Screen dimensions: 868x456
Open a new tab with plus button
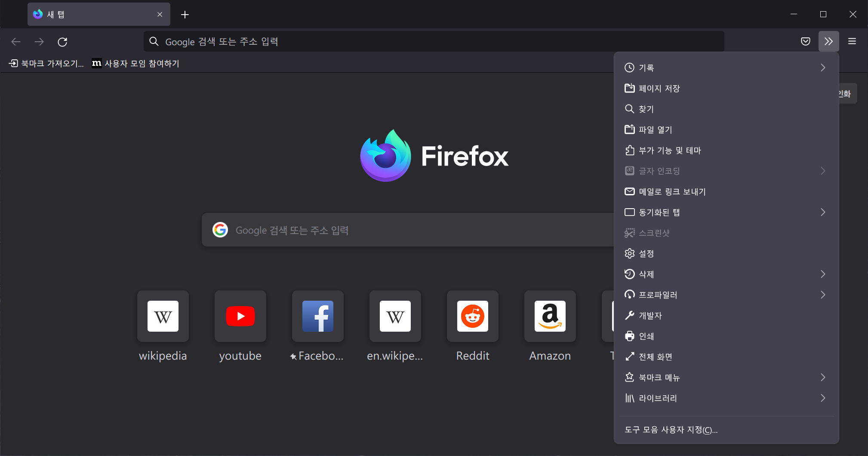pos(185,15)
